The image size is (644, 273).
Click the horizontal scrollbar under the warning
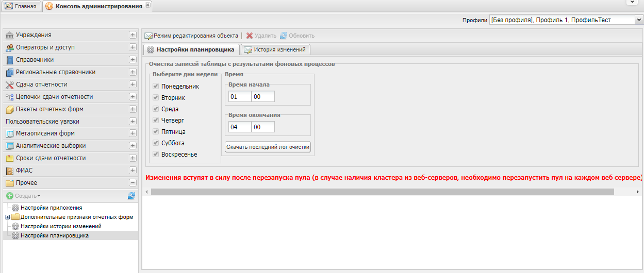coord(382,192)
